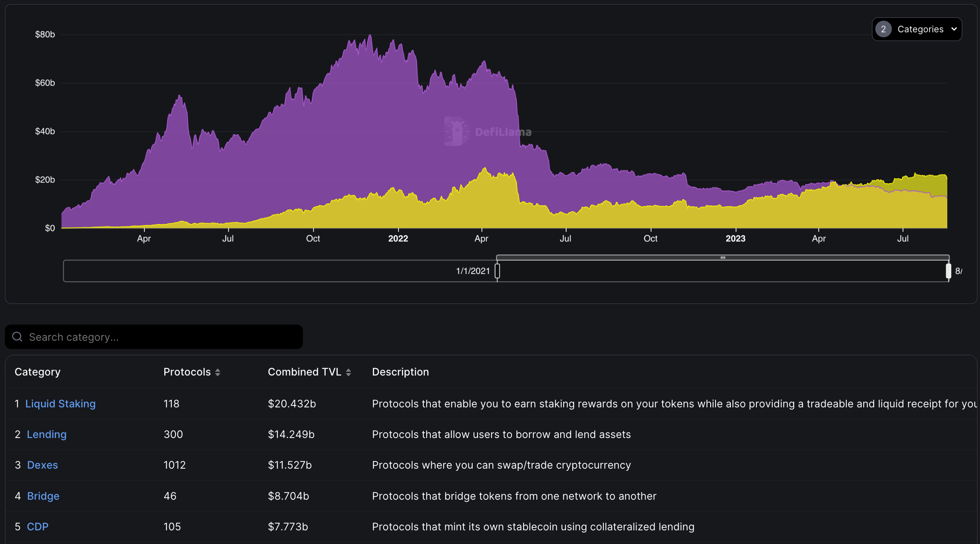Viewport: 980px width, 544px height.
Task: Click the Protocols column sort arrows
Action: click(218, 372)
